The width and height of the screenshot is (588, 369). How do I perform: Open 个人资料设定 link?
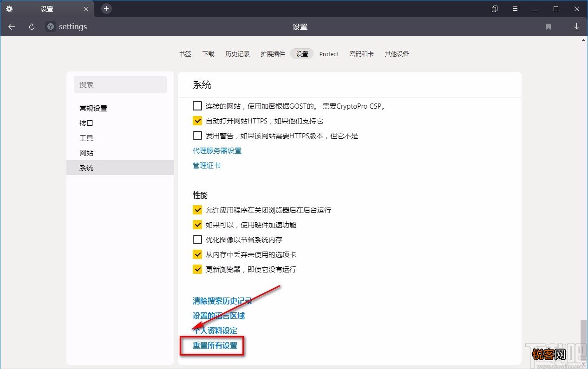[215, 330]
